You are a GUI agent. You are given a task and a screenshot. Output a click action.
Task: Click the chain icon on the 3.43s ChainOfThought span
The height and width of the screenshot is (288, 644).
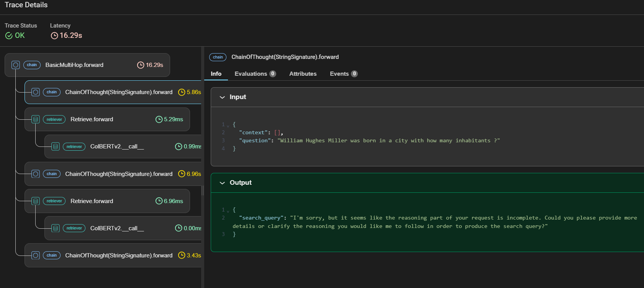[x=36, y=255]
